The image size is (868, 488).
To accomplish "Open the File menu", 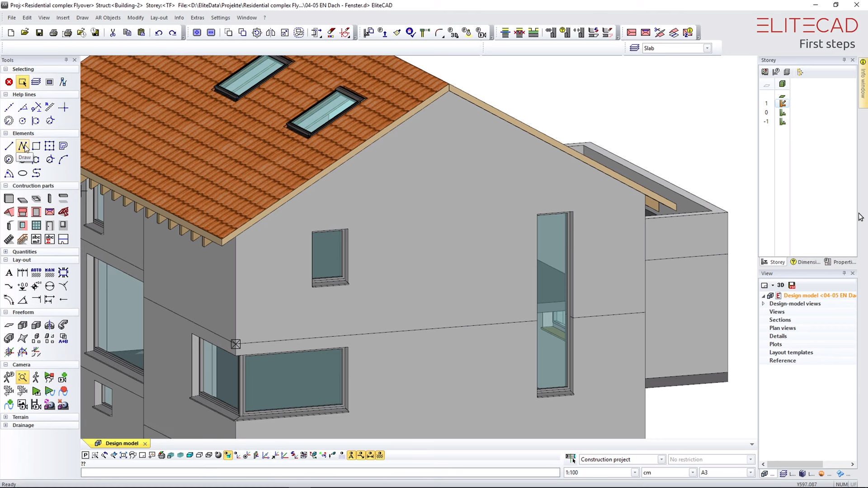I will point(12,18).
